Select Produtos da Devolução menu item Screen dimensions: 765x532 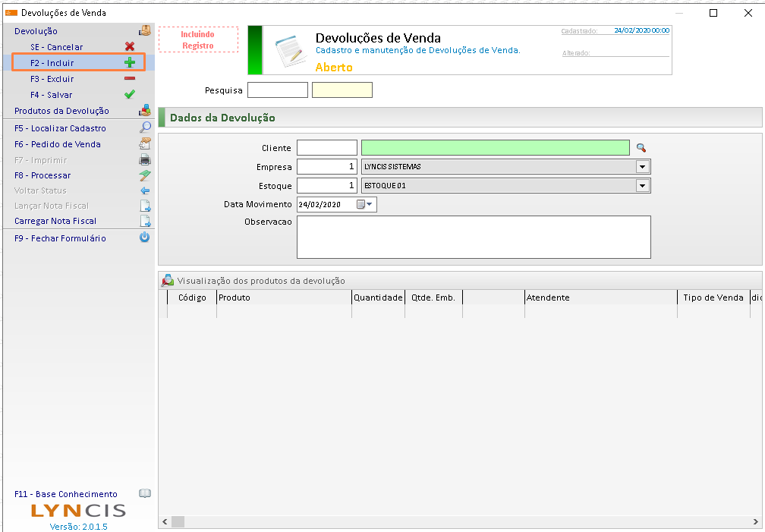point(61,111)
